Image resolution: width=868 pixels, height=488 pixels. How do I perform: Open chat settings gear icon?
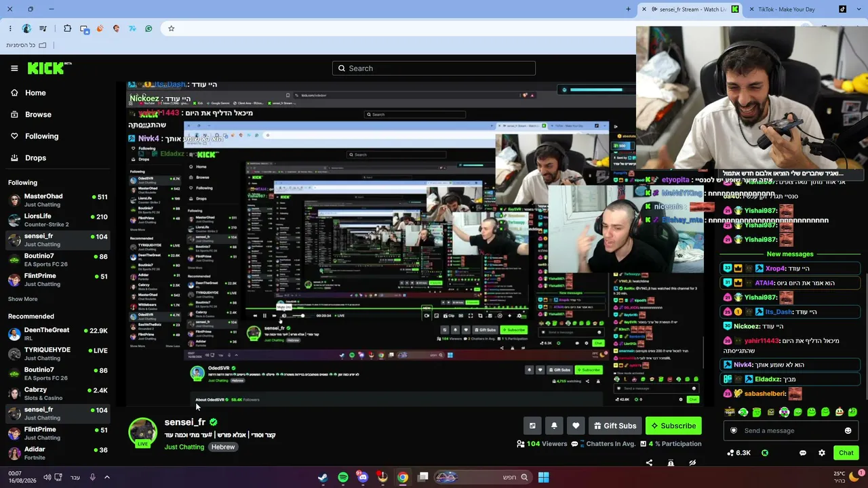click(x=822, y=453)
